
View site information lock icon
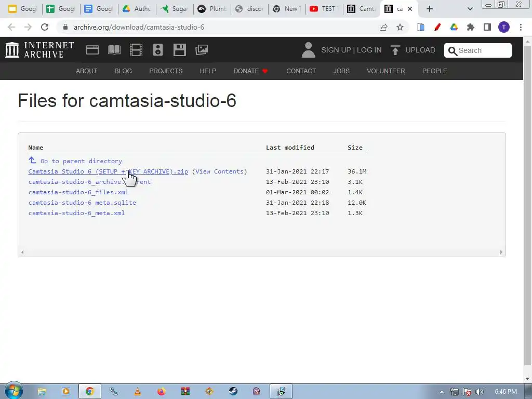pyautogui.click(x=65, y=27)
